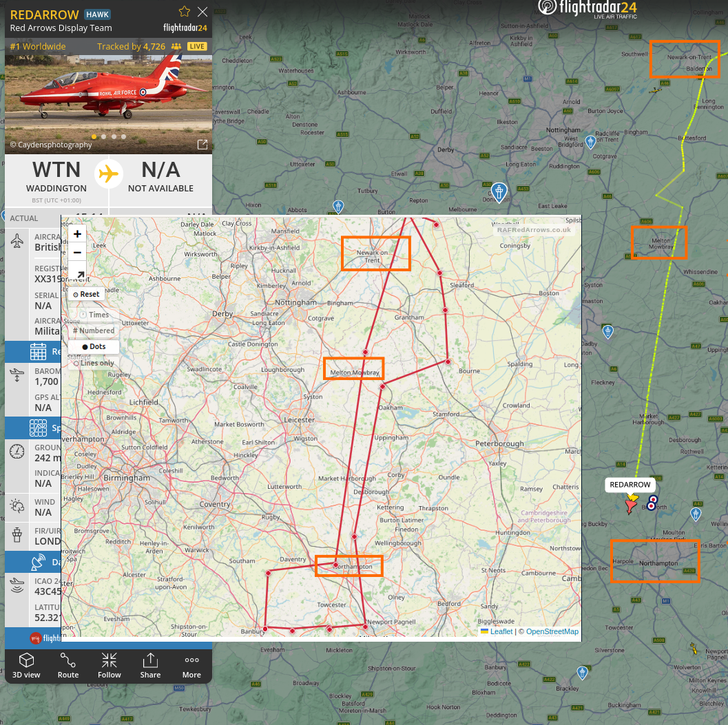
Task: Click the LIVE badge
Action: (x=197, y=46)
